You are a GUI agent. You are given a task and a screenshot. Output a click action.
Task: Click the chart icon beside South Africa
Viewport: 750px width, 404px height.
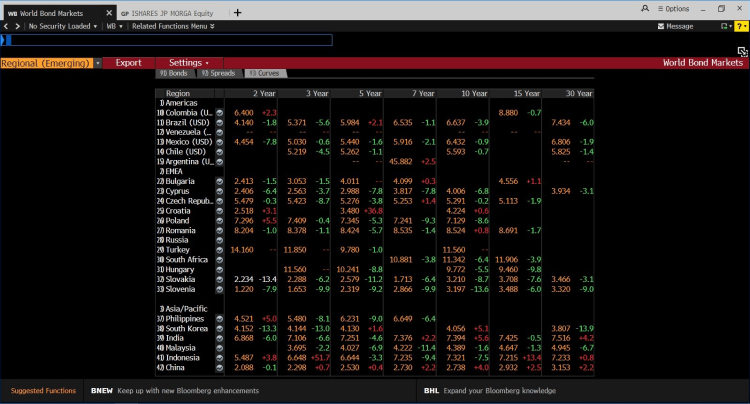click(220, 260)
